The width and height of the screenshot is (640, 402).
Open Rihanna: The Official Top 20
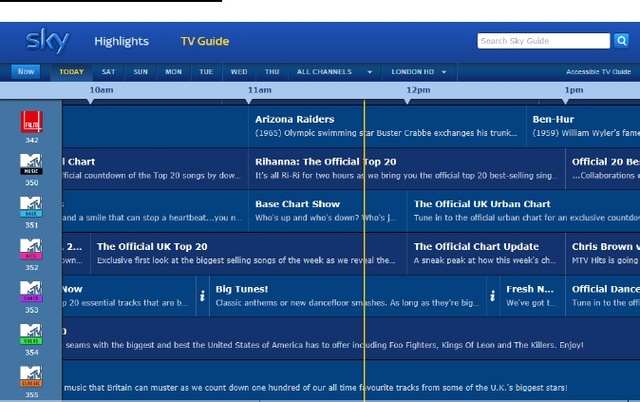pyautogui.click(x=407, y=169)
